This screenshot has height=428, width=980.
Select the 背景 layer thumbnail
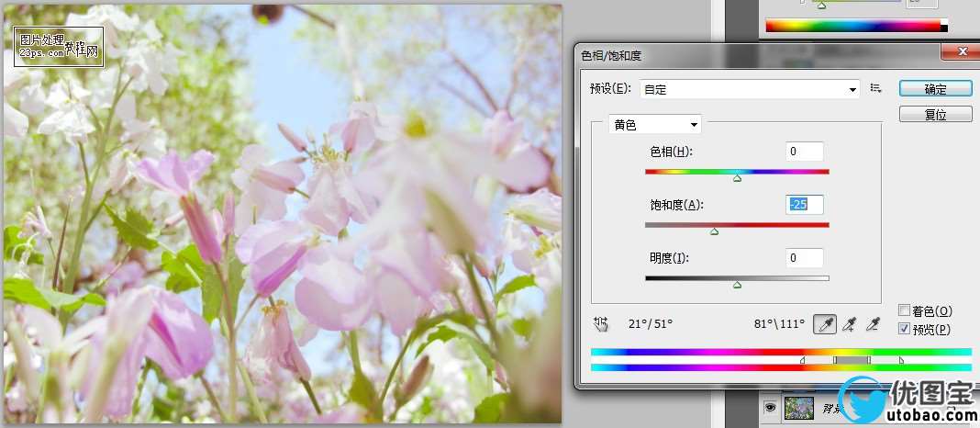[798, 408]
